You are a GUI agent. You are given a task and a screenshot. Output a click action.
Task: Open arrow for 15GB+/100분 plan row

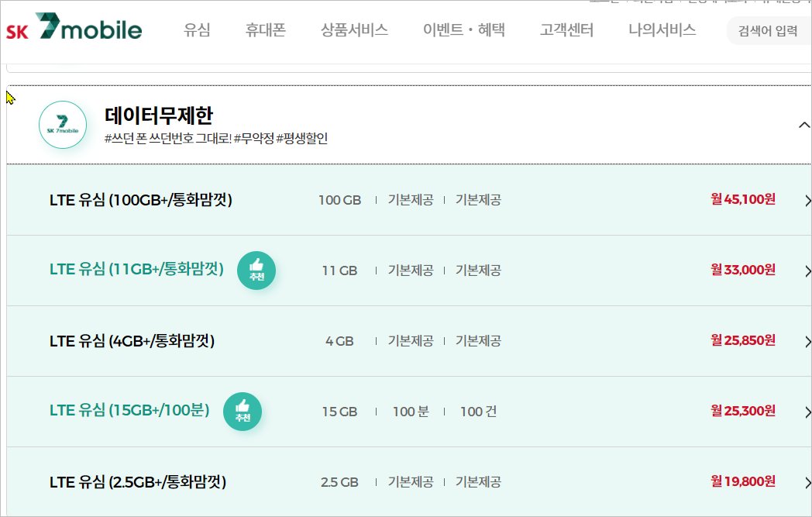(807, 412)
